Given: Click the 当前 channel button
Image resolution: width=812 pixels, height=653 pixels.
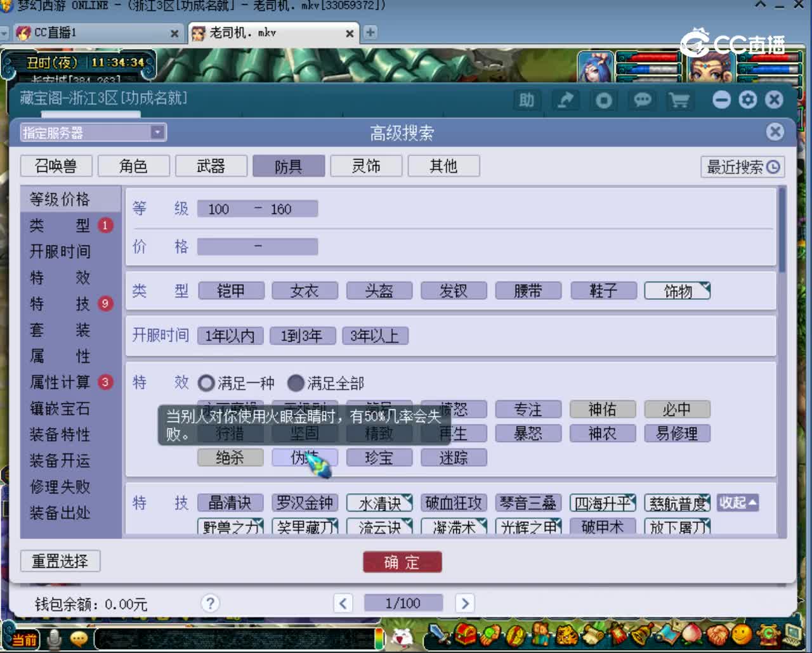Looking at the screenshot, I should (x=24, y=639).
